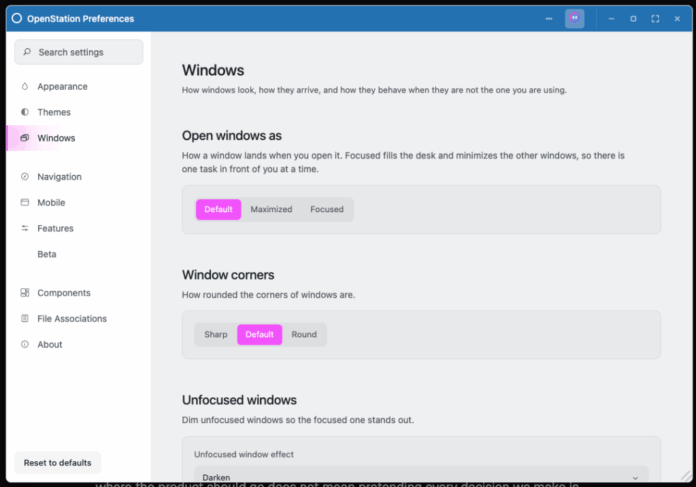This screenshot has width=696, height=487.
Task: Click the Open windows as heading
Action: pos(232,135)
